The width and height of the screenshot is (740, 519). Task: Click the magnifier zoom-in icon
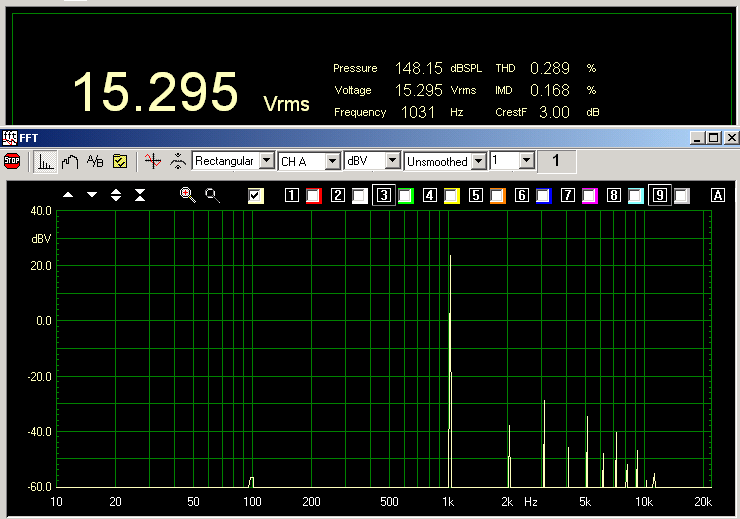click(x=187, y=195)
